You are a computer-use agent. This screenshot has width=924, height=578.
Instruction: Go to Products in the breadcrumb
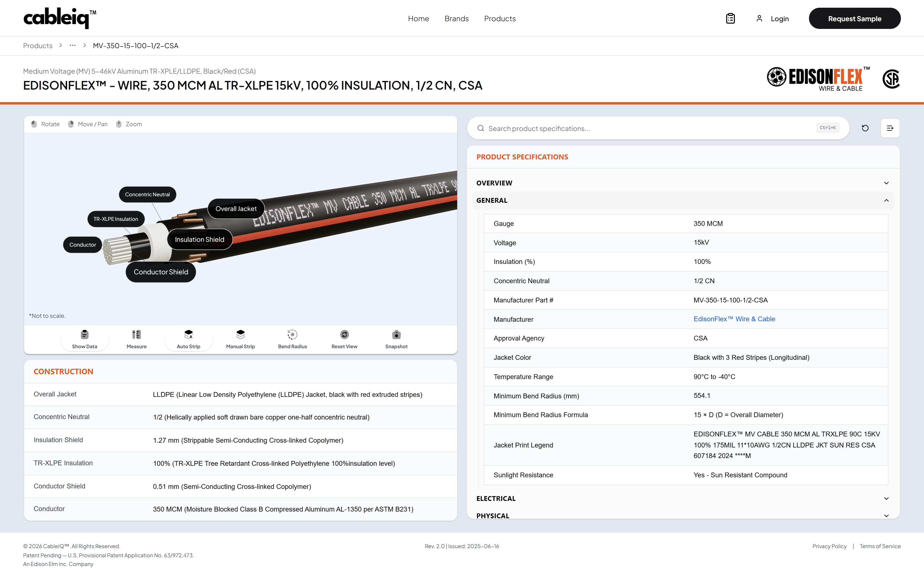38,46
